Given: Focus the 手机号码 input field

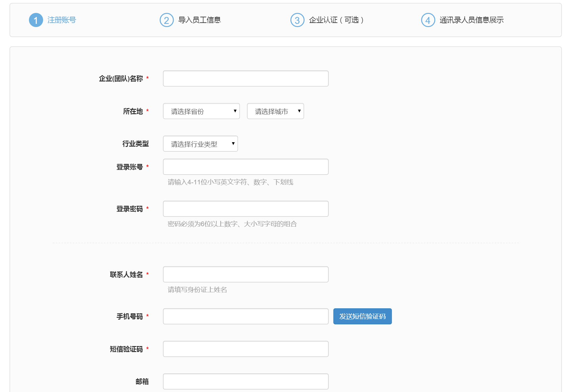Looking at the screenshot, I should (x=246, y=316).
